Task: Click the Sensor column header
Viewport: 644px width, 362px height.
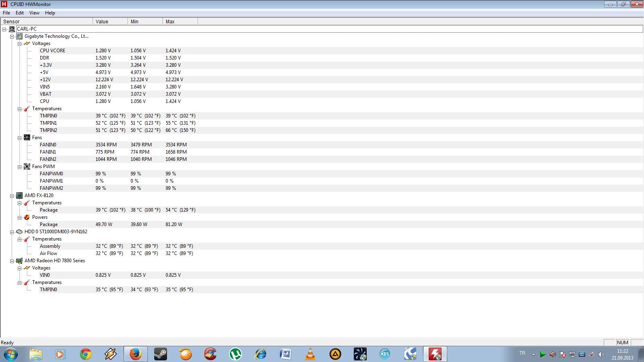Action: pyautogui.click(x=47, y=21)
